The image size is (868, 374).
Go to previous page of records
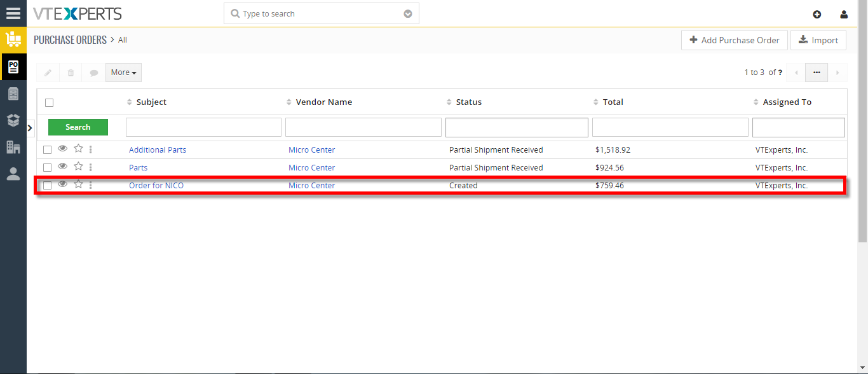tap(796, 73)
